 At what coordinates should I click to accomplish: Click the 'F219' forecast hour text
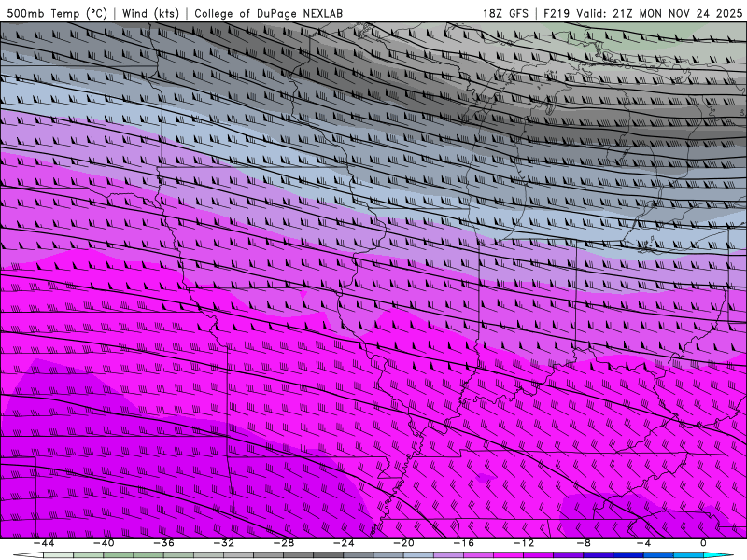point(557,13)
